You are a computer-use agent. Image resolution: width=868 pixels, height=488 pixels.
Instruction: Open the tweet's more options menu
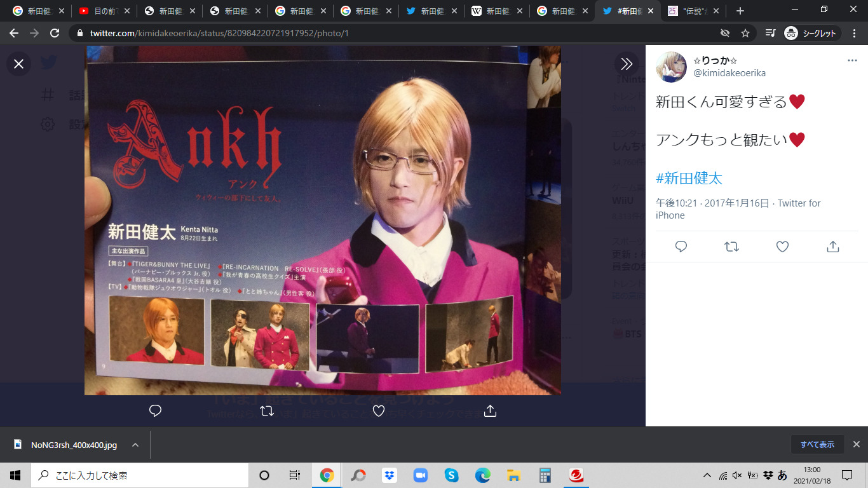click(x=852, y=61)
